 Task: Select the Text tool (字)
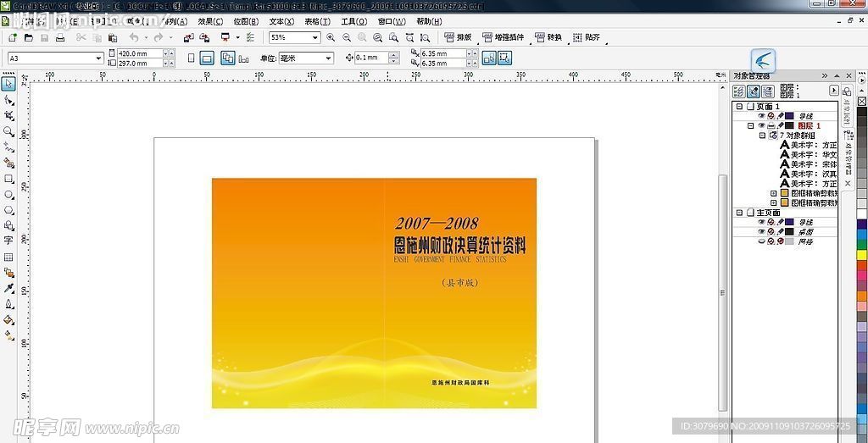8,241
